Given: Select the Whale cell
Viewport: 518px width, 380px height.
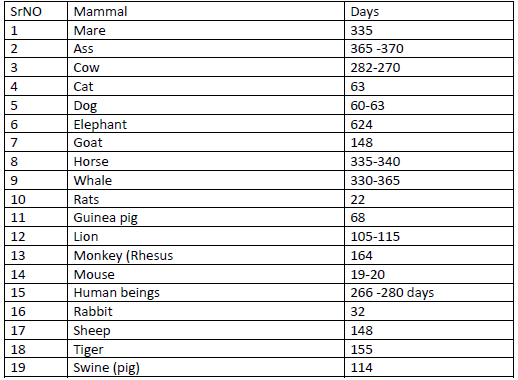Looking at the screenshot, I should 206,180.
